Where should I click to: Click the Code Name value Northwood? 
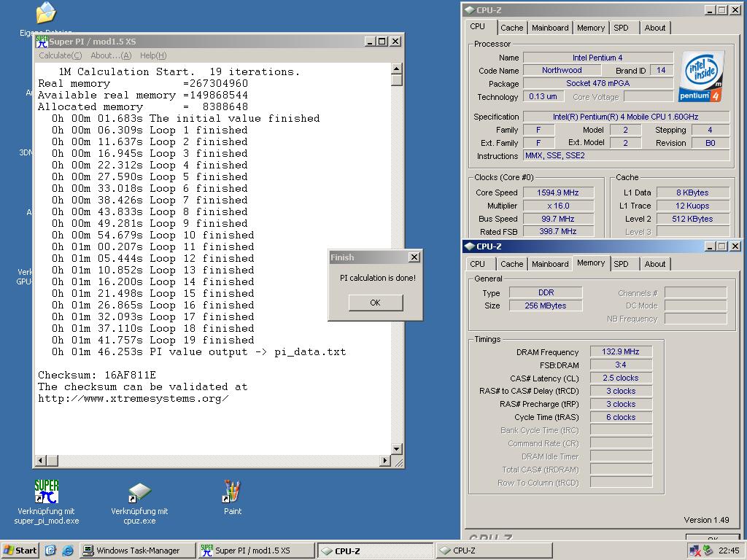pos(562,70)
